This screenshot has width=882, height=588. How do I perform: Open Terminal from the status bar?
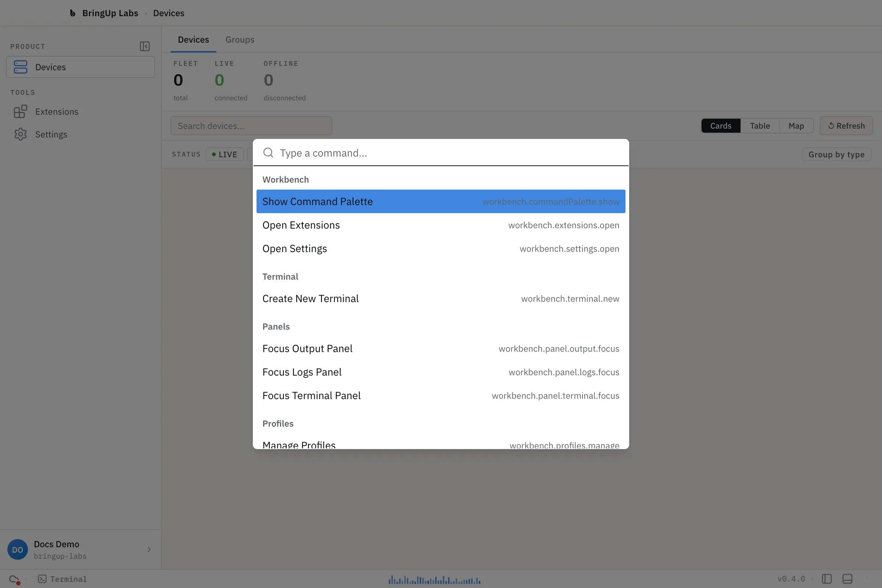[62, 580]
